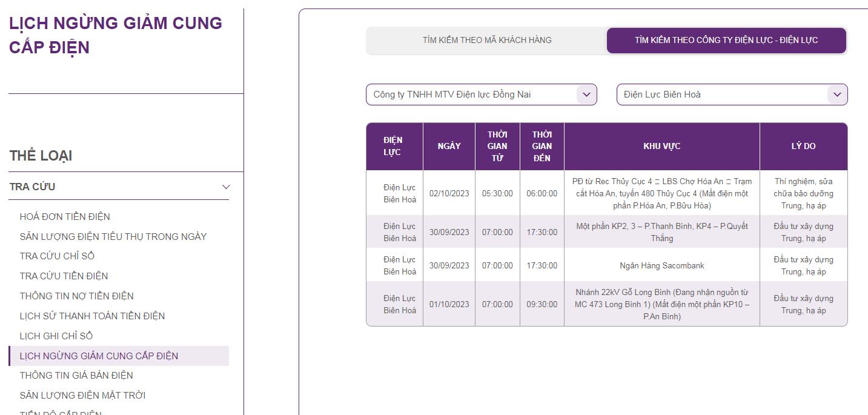The height and width of the screenshot is (415, 868).
Task: Open HOÁ ĐƠN TIỀN ĐIỆN link
Action: (x=65, y=216)
